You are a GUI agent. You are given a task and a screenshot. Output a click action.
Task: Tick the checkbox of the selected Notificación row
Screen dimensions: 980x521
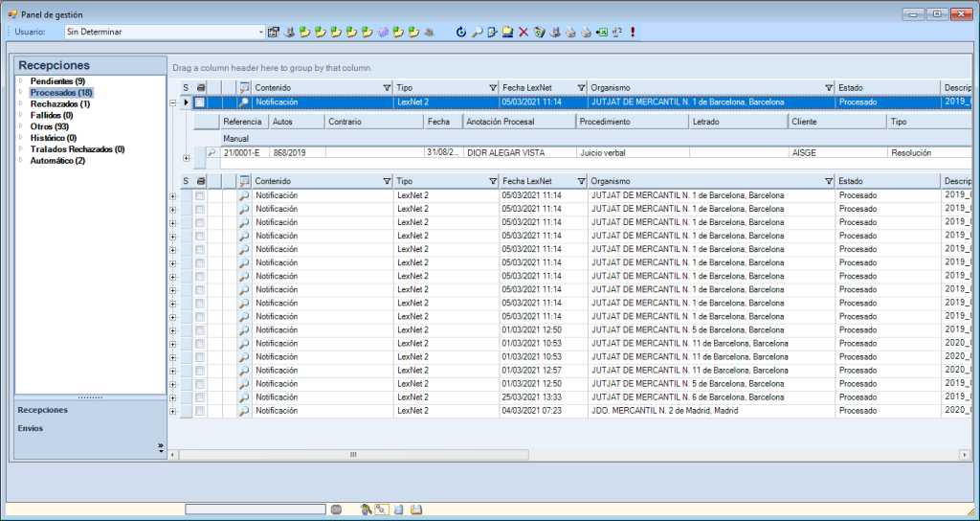tap(200, 102)
